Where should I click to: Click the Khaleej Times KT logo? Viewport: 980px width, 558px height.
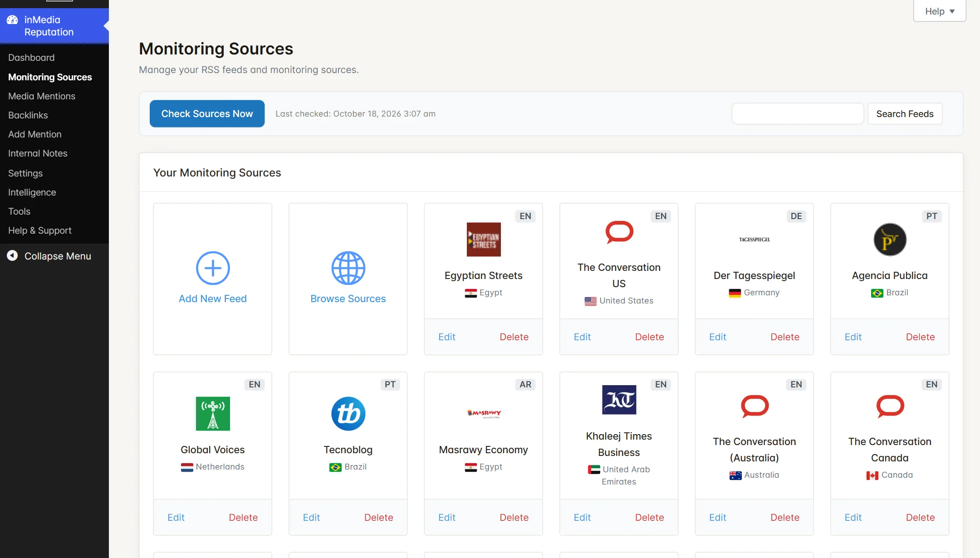(619, 400)
